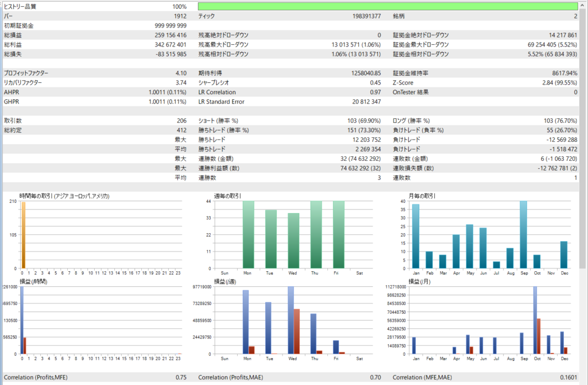Select the Mon bar in 週毎の取引 chart
588x385 pixels.
point(248,234)
